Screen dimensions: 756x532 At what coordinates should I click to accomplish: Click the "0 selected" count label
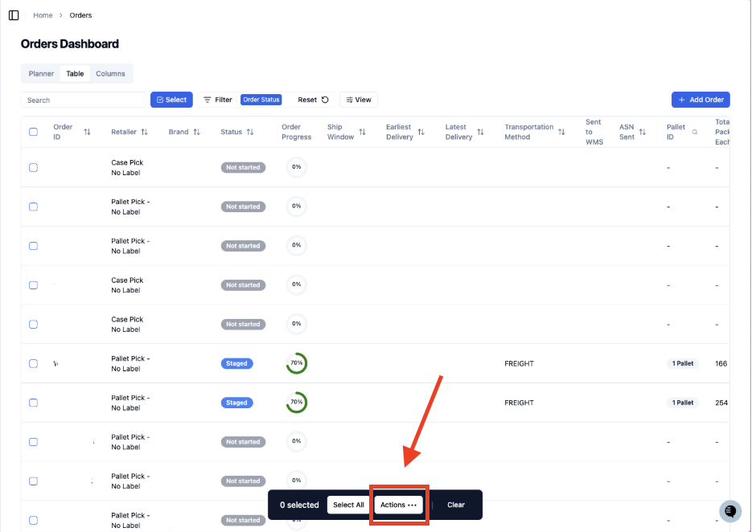tap(299, 505)
